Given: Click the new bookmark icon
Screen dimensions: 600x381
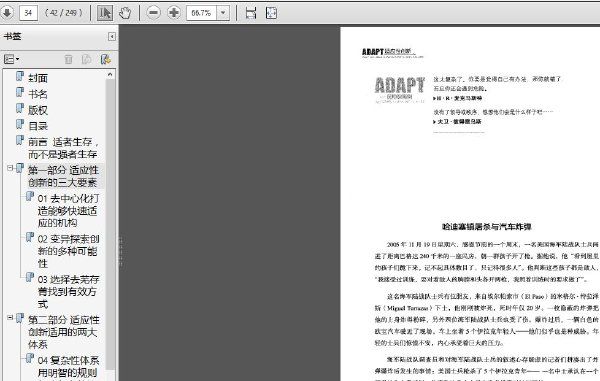Looking at the screenshot, I should click(x=87, y=59).
